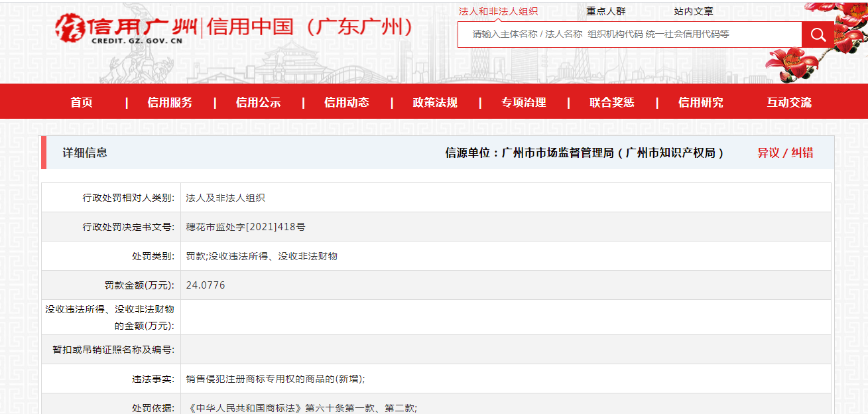Click the 行政处罚决定书文号 label
The image size is (868, 414).
pyautogui.click(x=129, y=227)
